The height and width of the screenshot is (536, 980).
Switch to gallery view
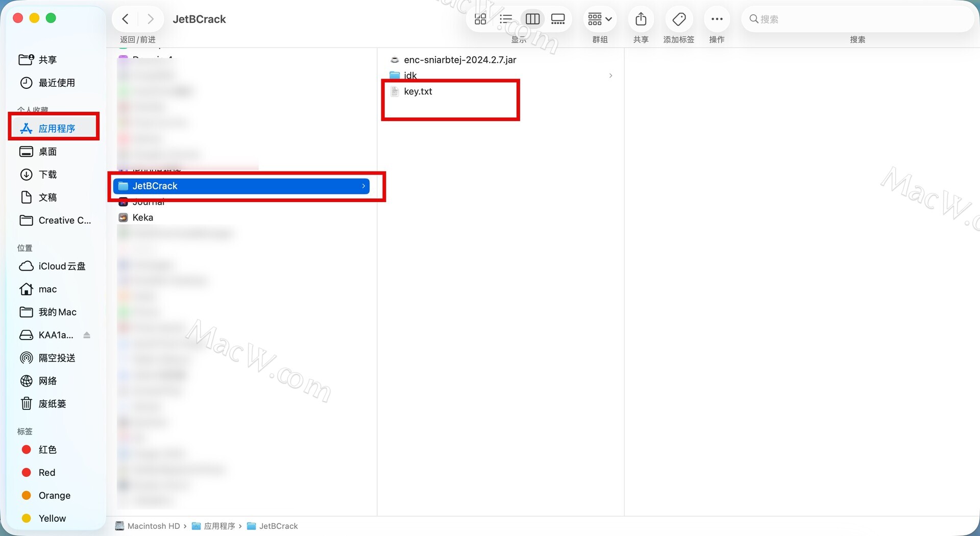[x=558, y=19]
